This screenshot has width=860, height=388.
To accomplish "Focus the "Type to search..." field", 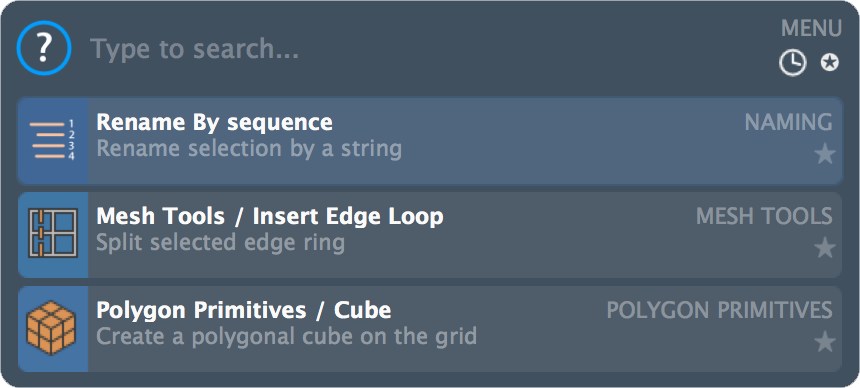I will [x=428, y=49].
